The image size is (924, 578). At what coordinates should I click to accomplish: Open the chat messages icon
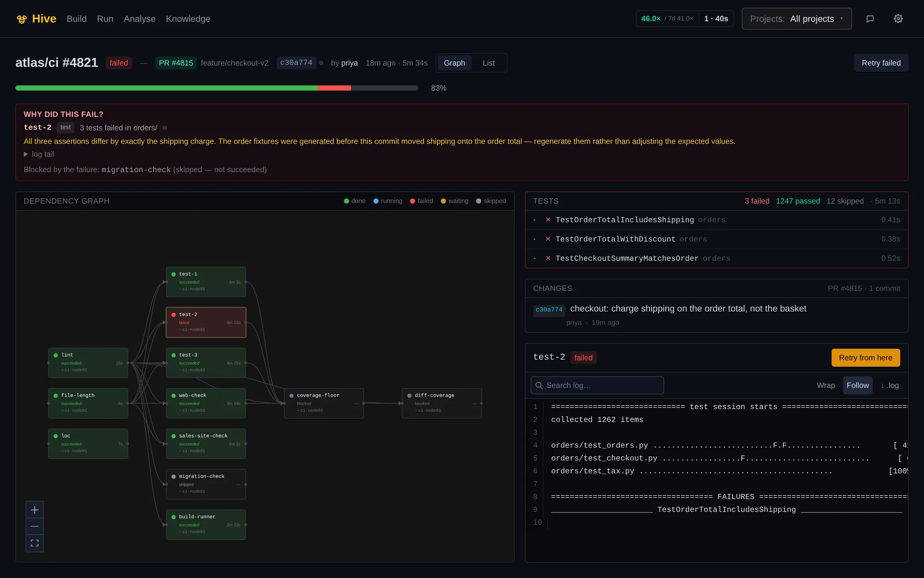point(870,19)
